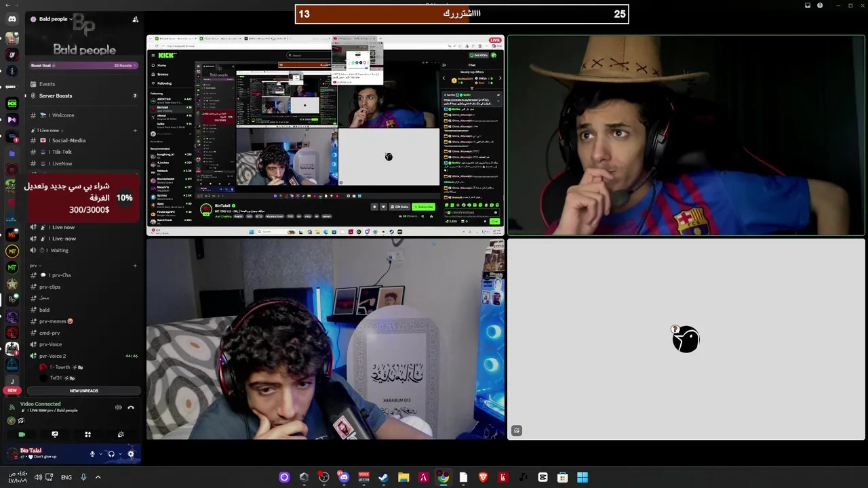
Task: Show hidden system tray icons chevron
Action: pos(98,477)
